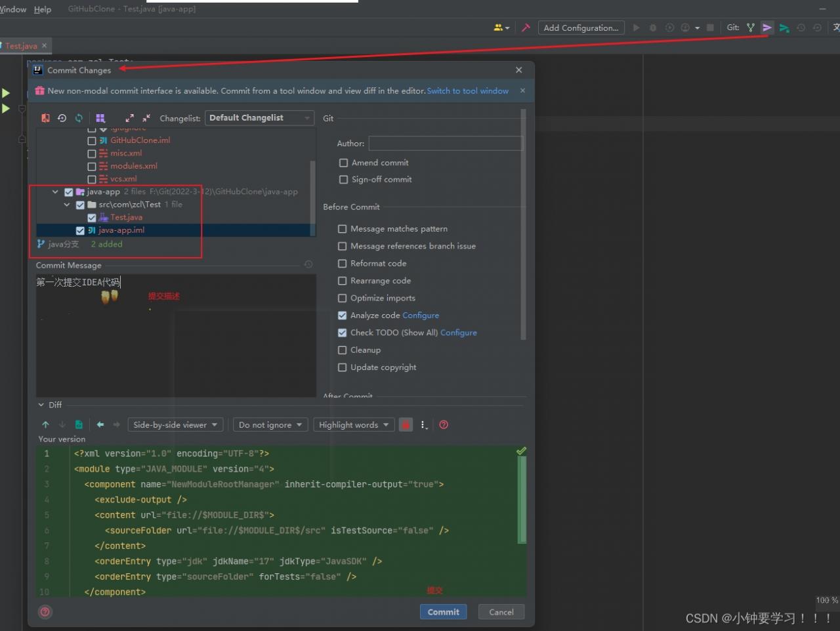Click the Build project hammer icon

click(526, 28)
